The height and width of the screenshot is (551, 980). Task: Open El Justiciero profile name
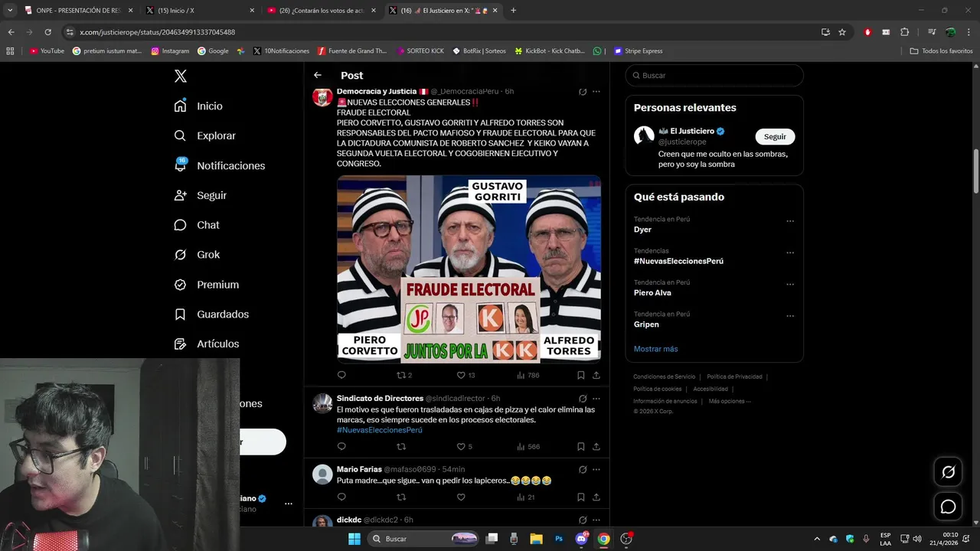coord(692,131)
